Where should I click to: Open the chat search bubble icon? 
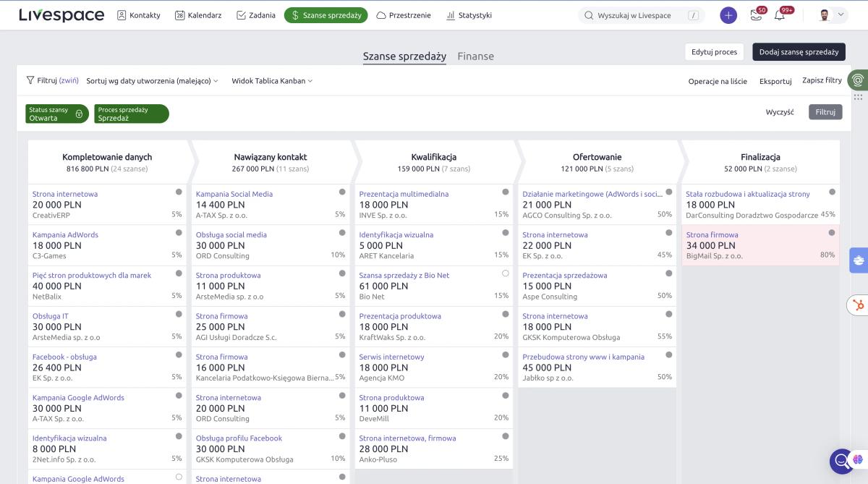click(x=843, y=461)
